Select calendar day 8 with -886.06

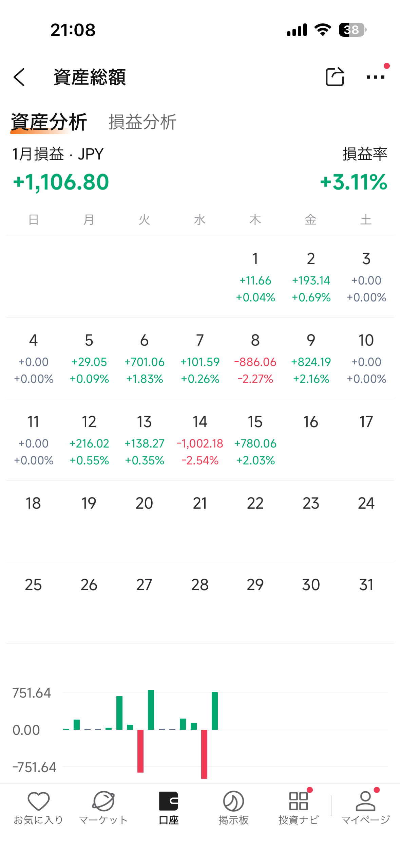click(x=255, y=358)
